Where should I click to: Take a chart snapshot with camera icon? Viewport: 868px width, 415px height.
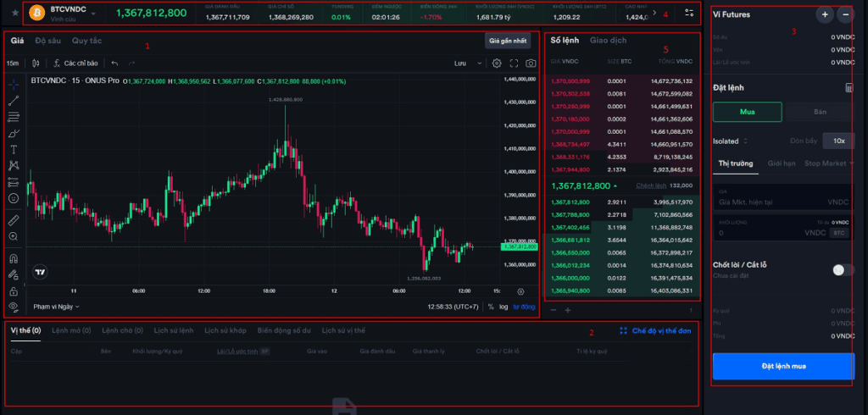(531, 63)
